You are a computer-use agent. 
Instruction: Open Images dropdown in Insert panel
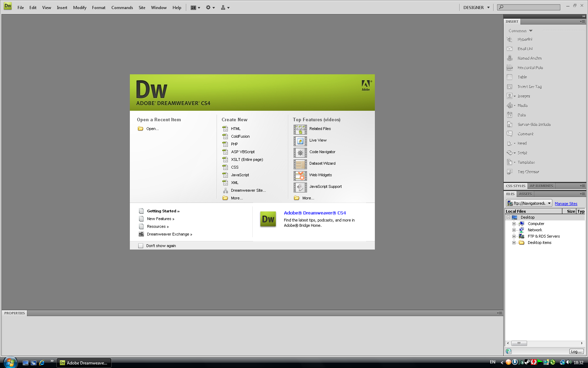[x=514, y=96]
